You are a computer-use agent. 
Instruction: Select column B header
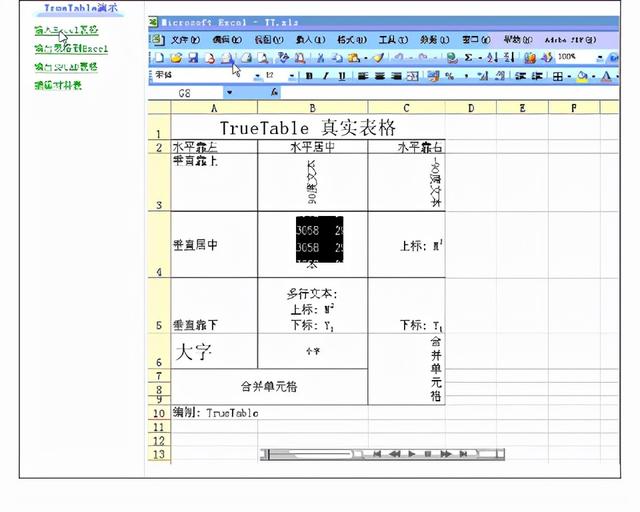click(313, 108)
